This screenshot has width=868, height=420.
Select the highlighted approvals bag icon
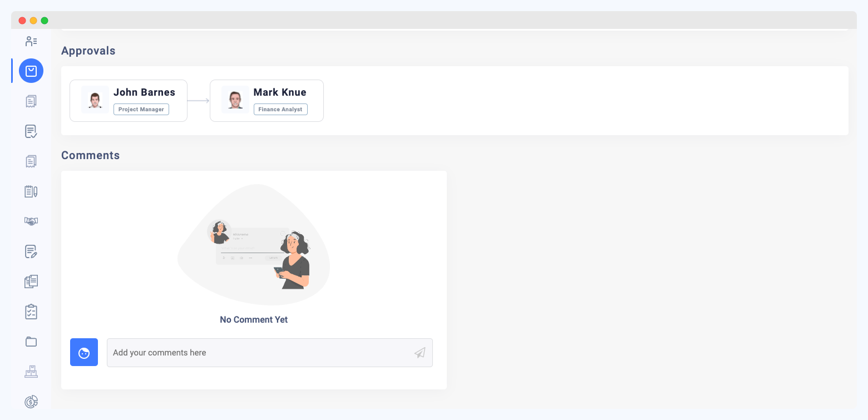[31, 71]
